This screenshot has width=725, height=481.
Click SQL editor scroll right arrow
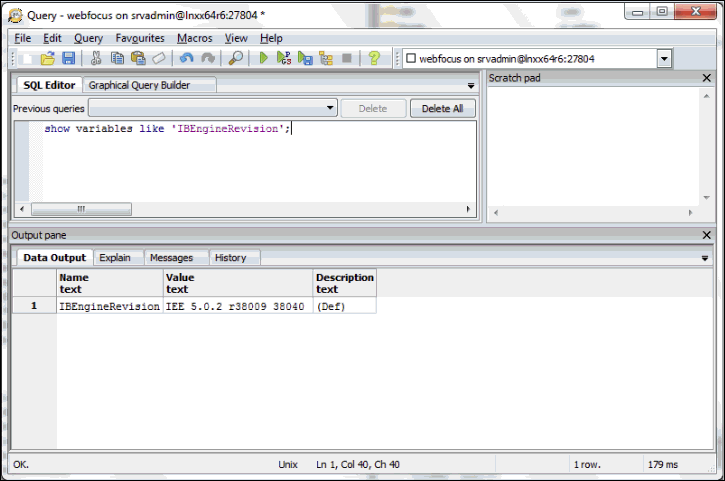pos(468,209)
